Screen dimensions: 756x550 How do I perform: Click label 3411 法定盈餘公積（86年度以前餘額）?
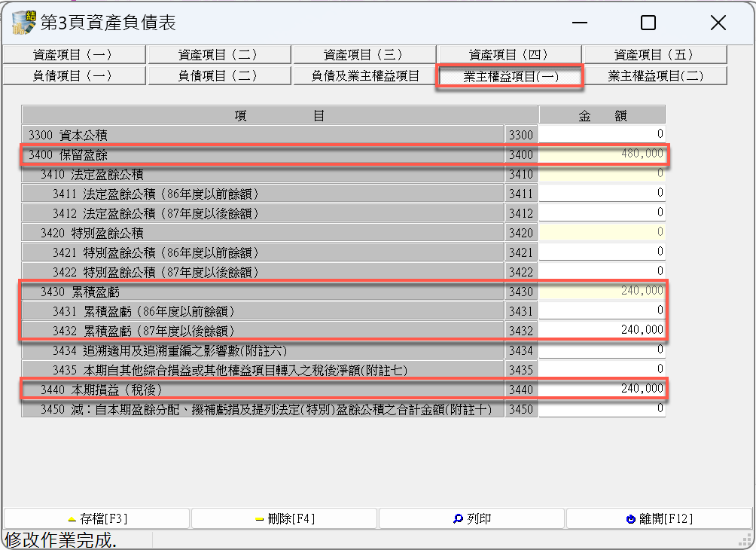coord(156,194)
